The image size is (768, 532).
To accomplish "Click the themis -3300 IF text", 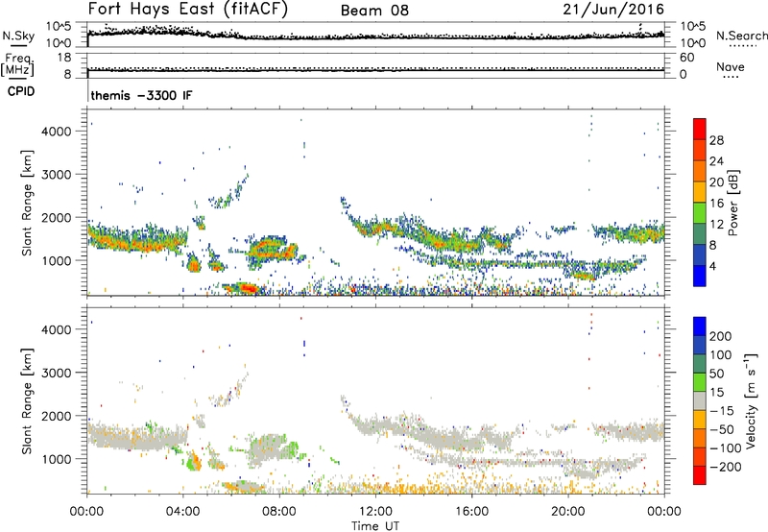I will 141,95.
